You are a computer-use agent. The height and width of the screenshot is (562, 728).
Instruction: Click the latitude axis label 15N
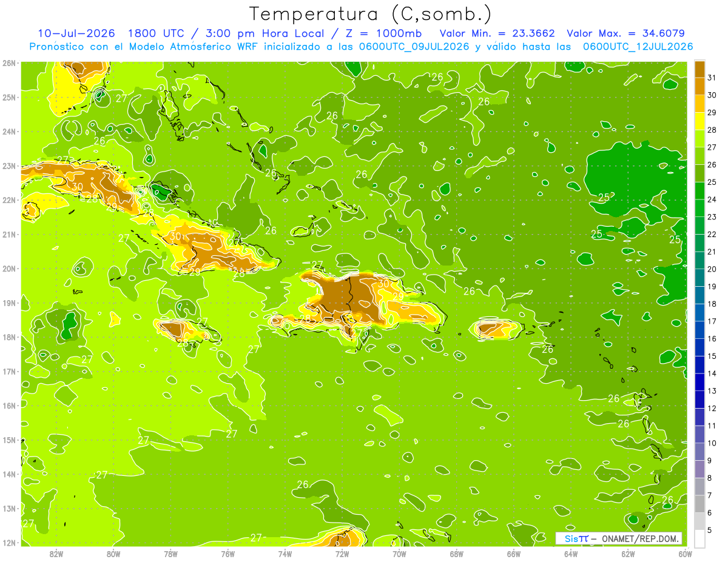tap(9, 440)
